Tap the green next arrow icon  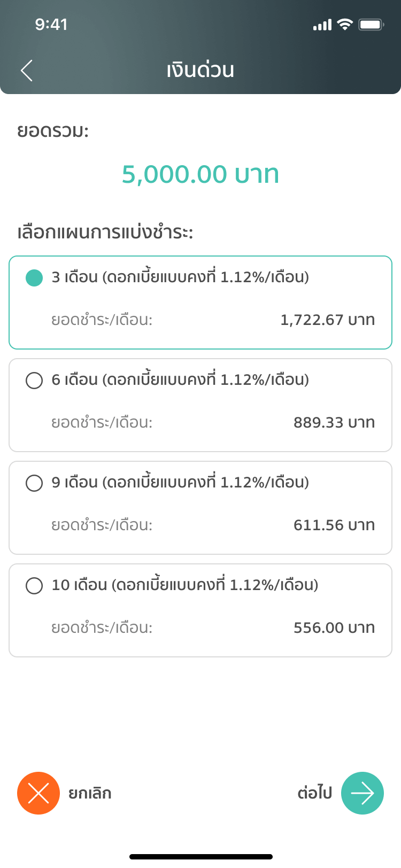[x=363, y=793]
